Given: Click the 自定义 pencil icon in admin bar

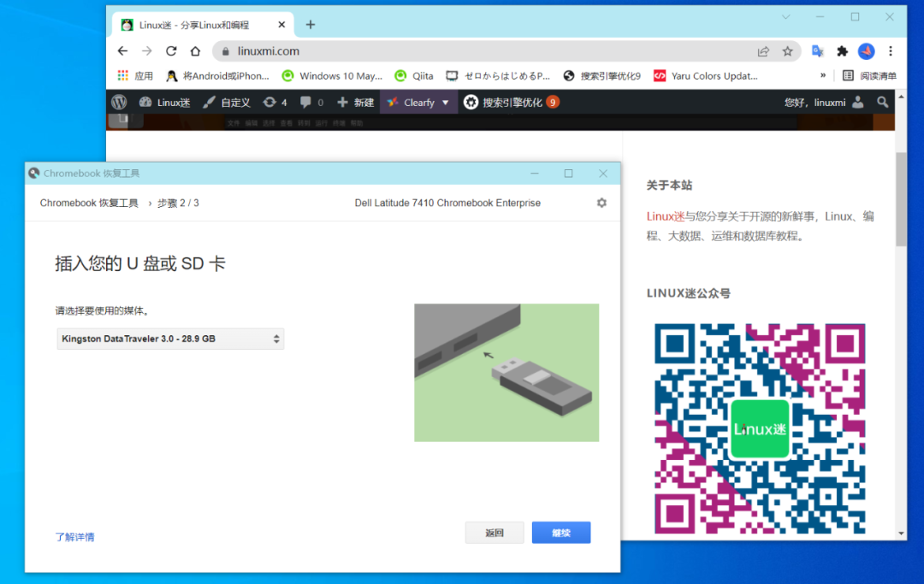Looking at the screenshot, I should 208,102.
